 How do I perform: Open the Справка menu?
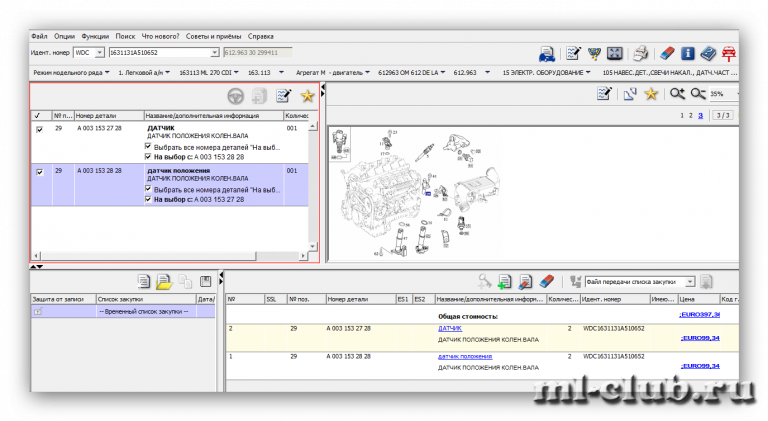point(261,36)
